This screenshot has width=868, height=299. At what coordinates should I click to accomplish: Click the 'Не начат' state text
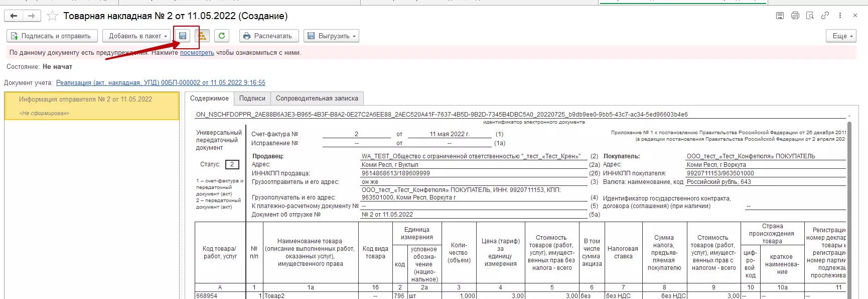pos(57,67)
